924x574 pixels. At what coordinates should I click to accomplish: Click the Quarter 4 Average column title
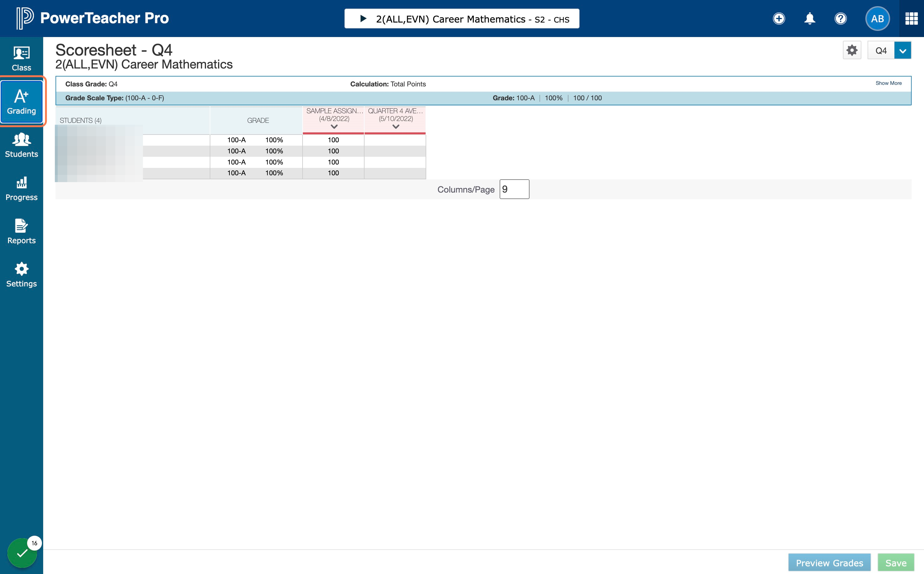click(x=395, y=111)
